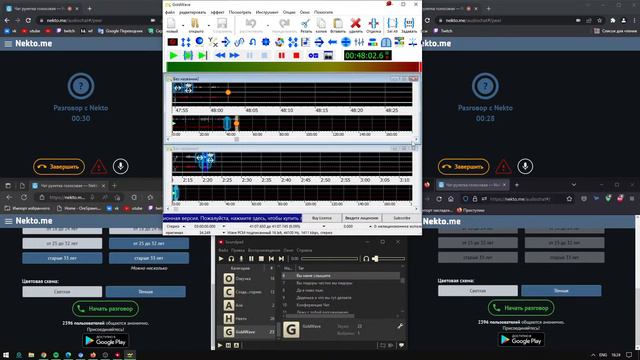Click the report warning triangle in top-left Nekto.me

pyautogui.click(x=99, y=167)
